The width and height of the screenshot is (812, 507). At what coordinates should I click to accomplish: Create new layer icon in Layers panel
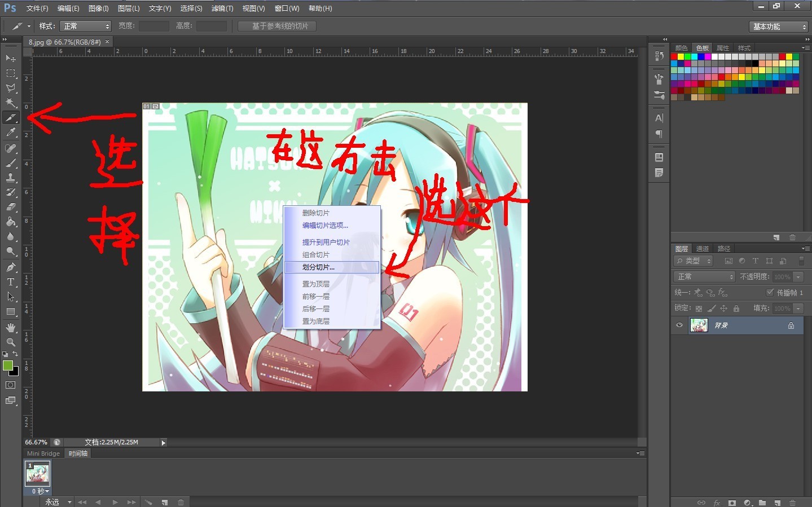(777, 502)
